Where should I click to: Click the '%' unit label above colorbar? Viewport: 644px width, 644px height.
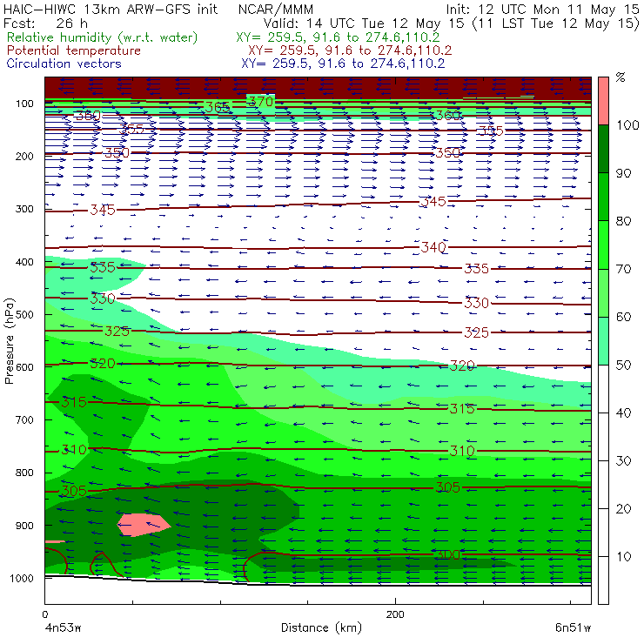621,77
